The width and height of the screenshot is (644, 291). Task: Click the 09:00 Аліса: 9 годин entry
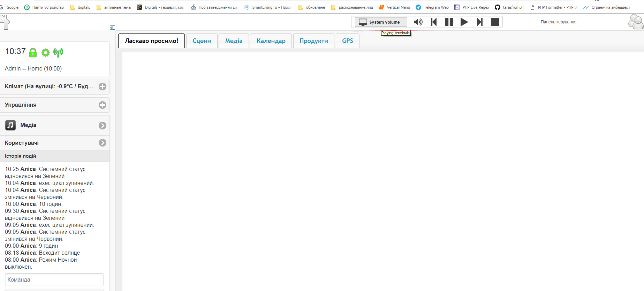[31, 246]
